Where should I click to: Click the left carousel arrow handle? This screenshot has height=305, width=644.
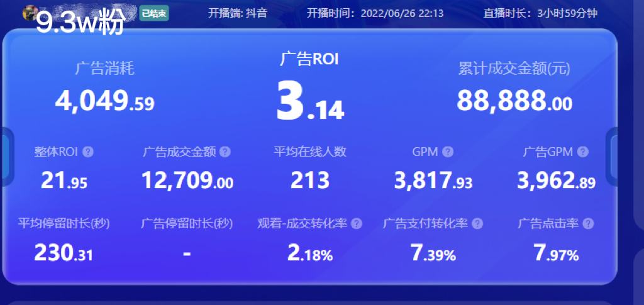point(8,157)
